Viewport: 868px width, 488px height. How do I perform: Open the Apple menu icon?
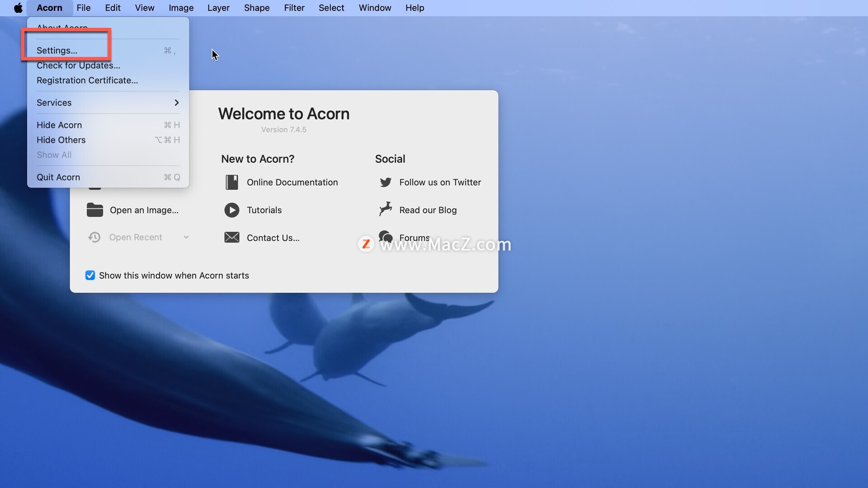point(18,8)
